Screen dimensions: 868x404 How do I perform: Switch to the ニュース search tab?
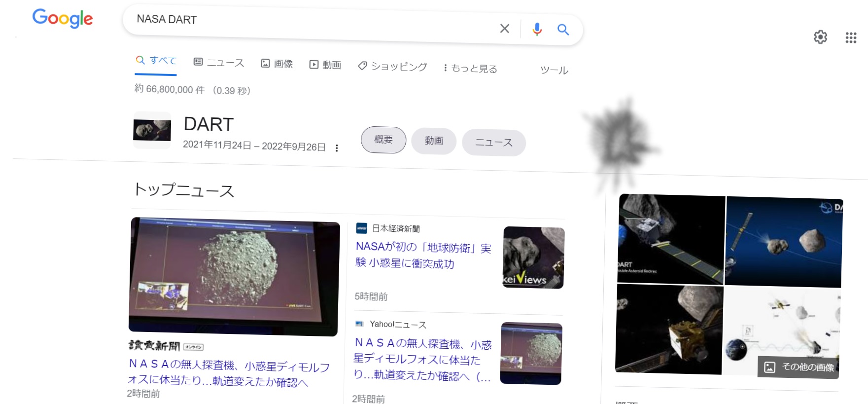[219, 62]
